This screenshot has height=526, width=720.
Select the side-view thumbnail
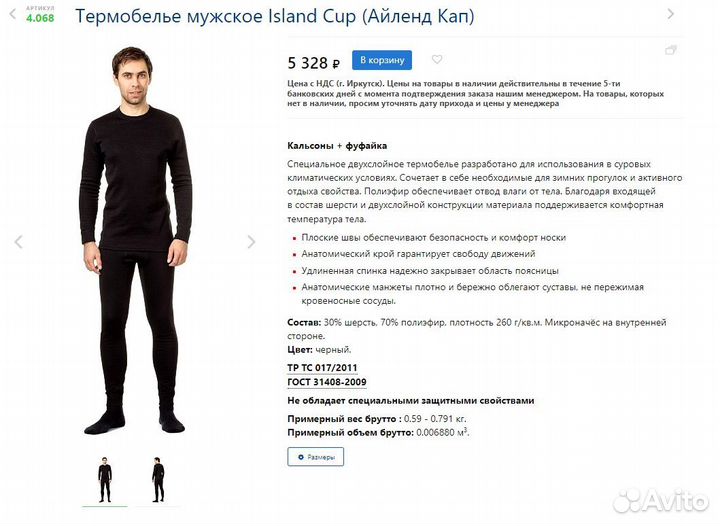tap(158, 480)
